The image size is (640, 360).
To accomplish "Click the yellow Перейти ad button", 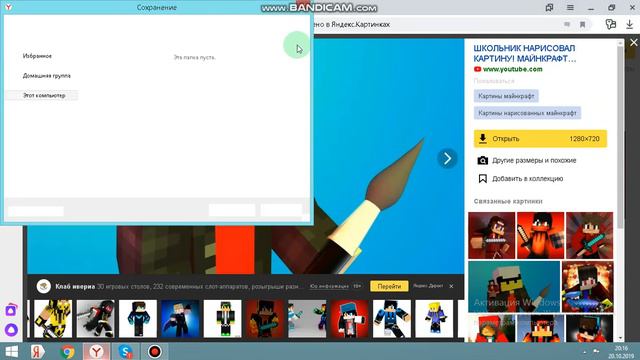I will [389, 287].
